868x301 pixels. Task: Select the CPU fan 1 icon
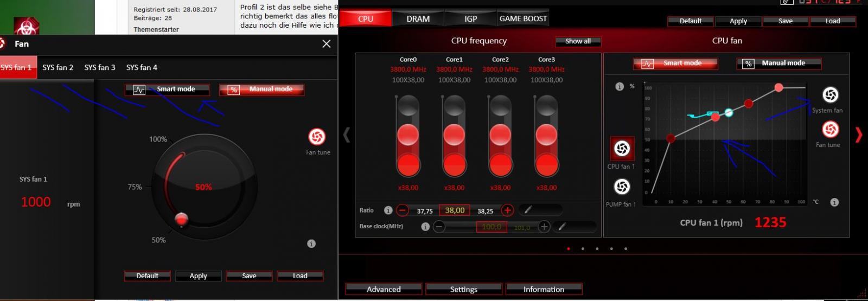pos(622,149)
